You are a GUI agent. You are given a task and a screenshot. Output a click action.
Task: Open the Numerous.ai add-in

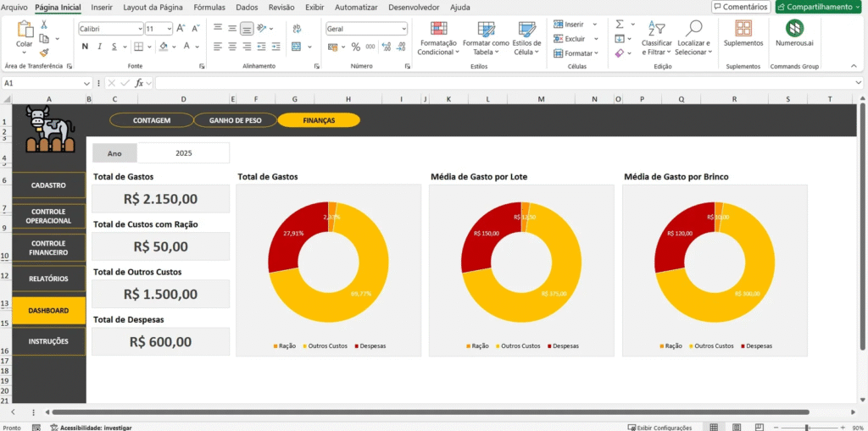(x=794, y=34)
